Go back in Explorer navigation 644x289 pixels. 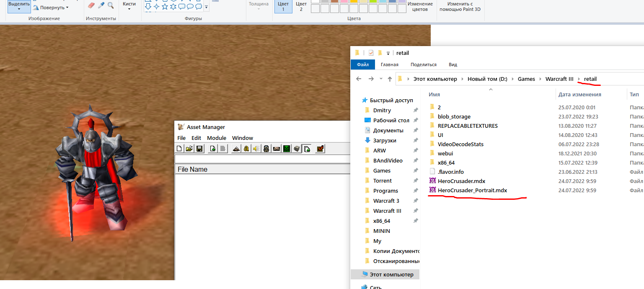click(x=359, y=79)
